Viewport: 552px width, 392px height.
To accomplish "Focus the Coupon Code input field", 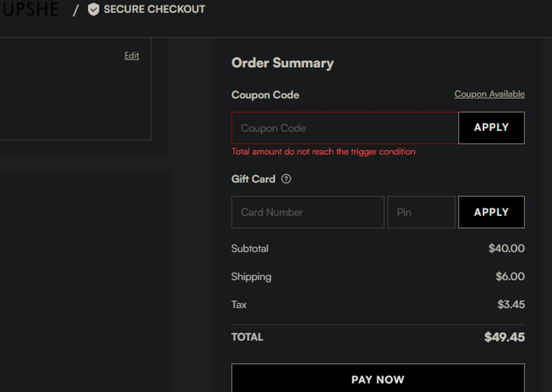I will (345, 128).
